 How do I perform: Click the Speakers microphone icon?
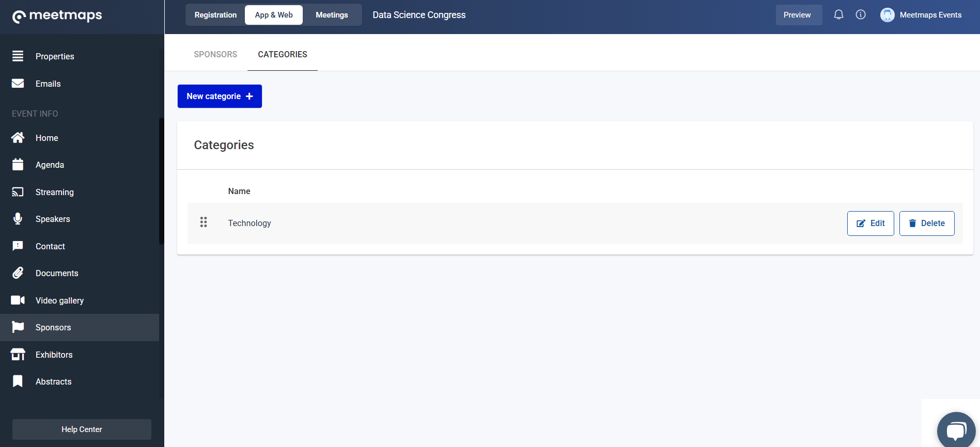tap(18, 219)
